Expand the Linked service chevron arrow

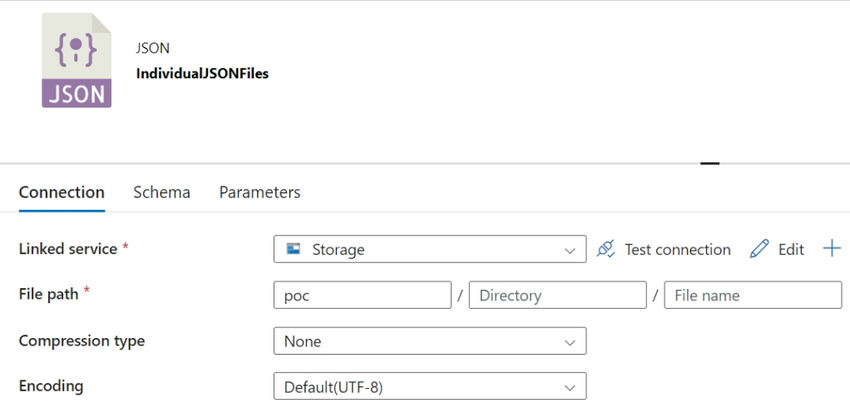[570, 250]
